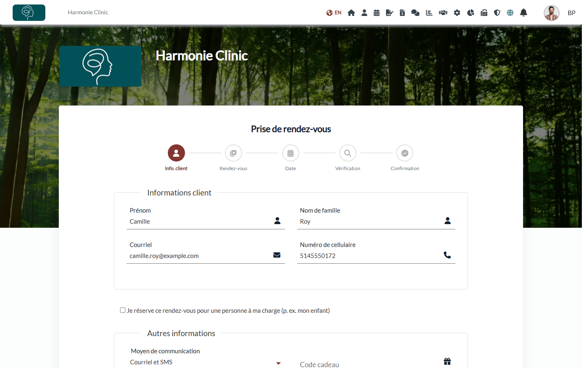Select the Info. client step circle
The height and width of the screenshot is (368, 588).
pyautogui.click(x=176, y=153)
